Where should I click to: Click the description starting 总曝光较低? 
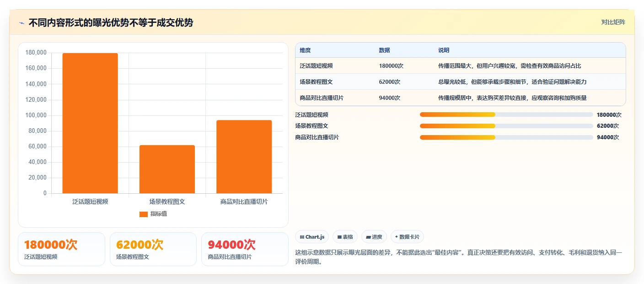(x=512, y=82)
